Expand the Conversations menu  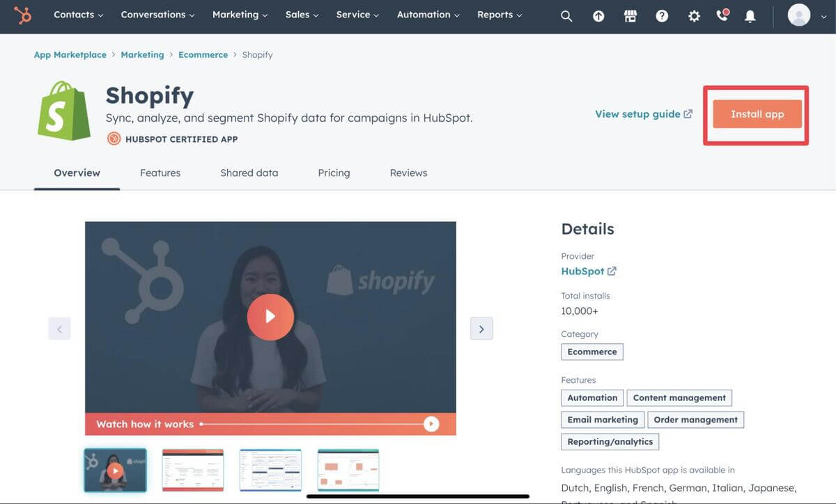pyautogui.click(x=158, y=15)
